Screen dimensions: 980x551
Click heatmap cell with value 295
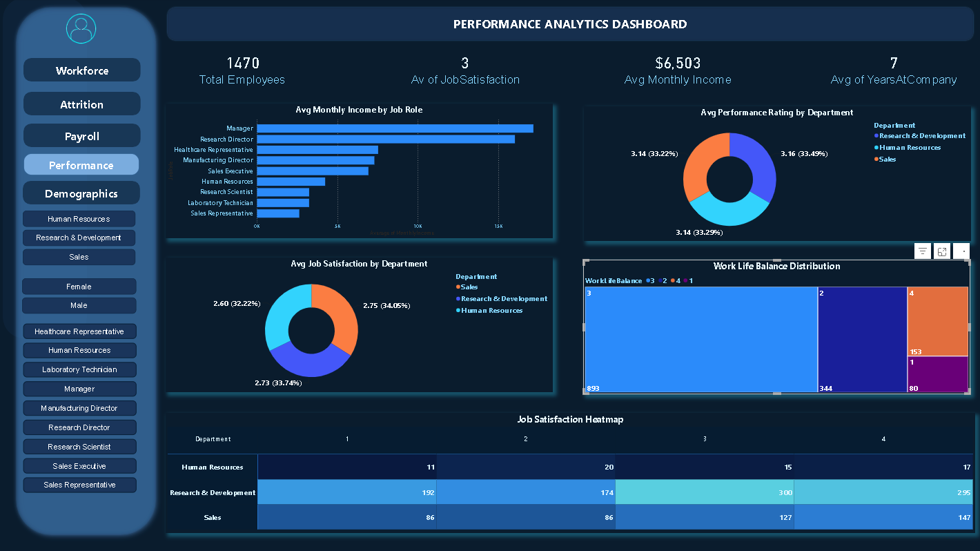pos(883,492)
